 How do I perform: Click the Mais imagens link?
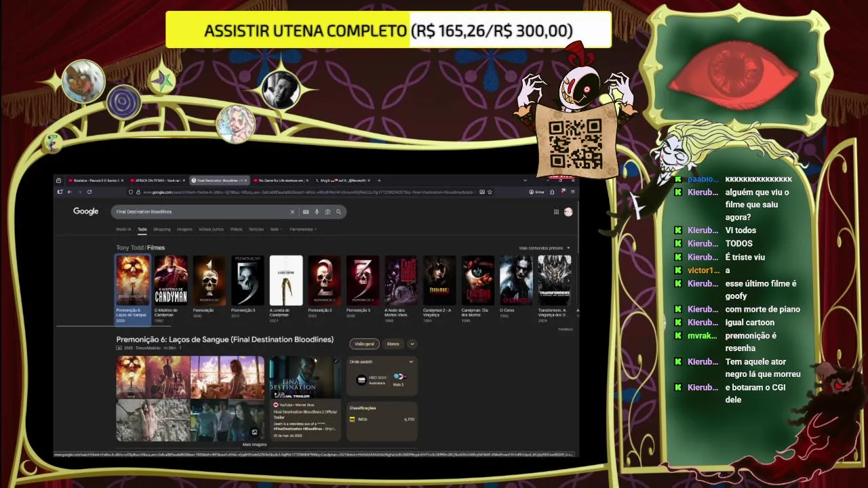254,445
